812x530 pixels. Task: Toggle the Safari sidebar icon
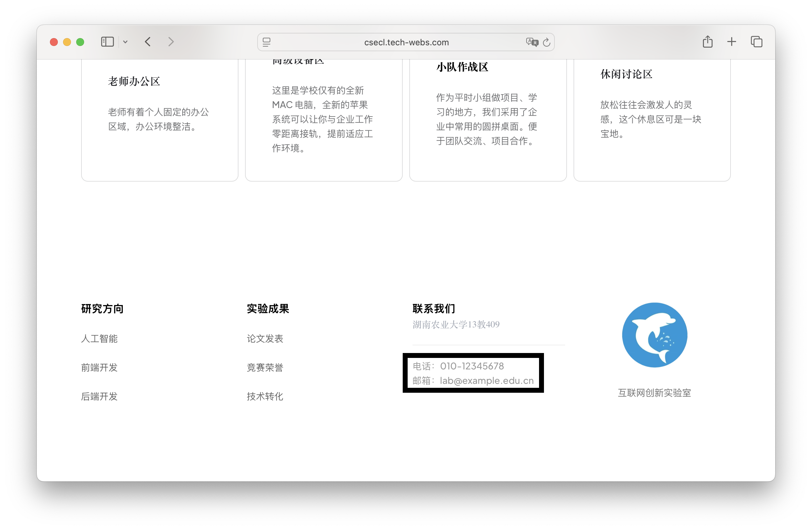107,42
